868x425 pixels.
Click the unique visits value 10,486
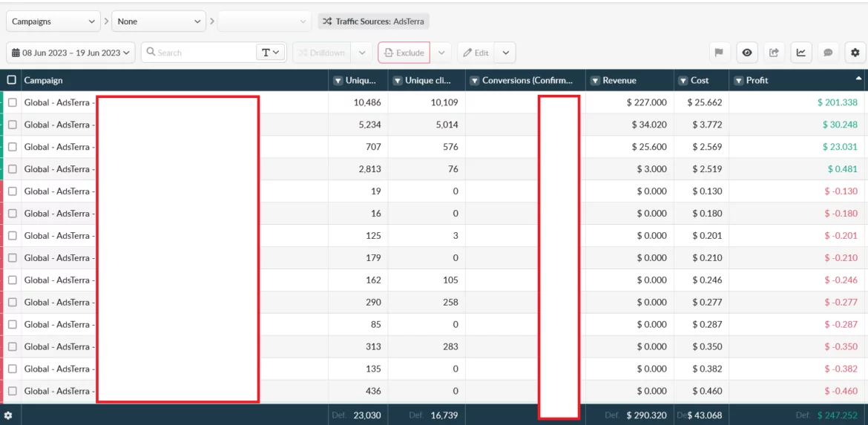coord(367,102)
